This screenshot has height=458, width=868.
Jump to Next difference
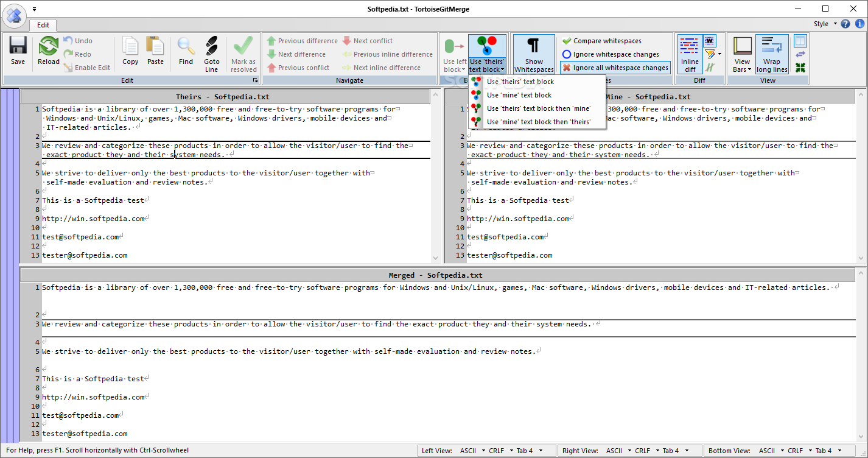(296, 54)
